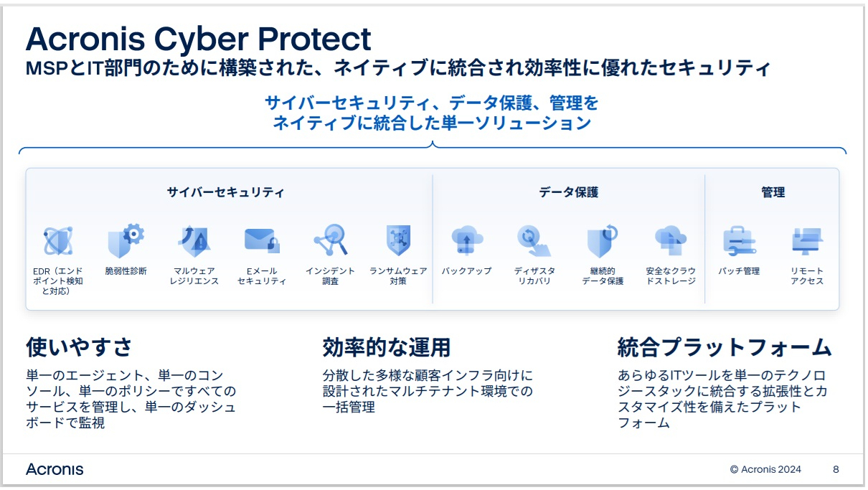The image size is (868, 490).
Task: Open the Email security envelope icon
Action: (261, 241)
